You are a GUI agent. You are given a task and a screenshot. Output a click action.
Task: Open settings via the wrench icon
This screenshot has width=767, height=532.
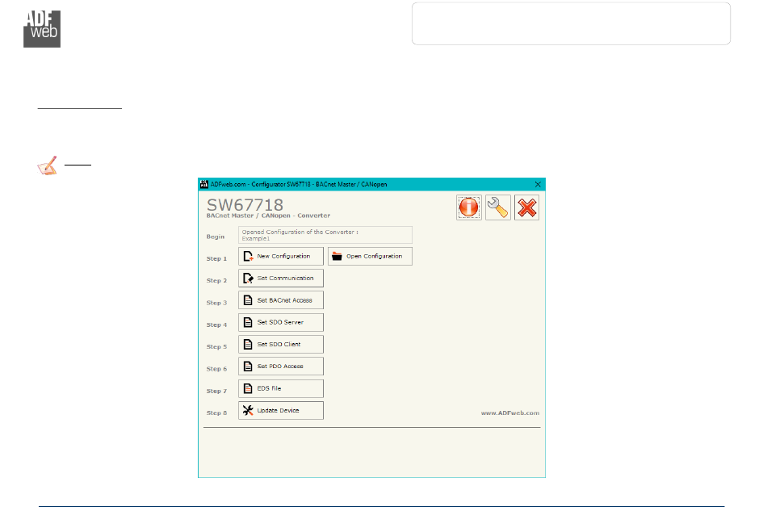(x=498, y=207)
